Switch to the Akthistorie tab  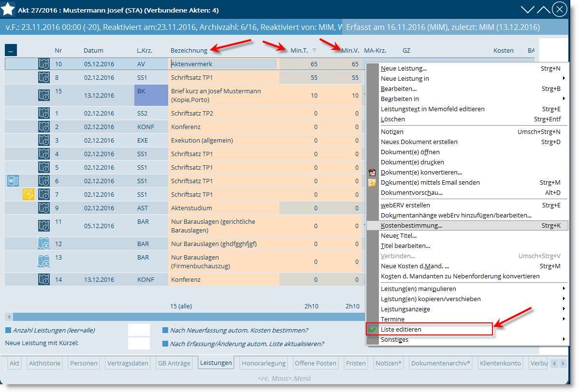(44, 363)
